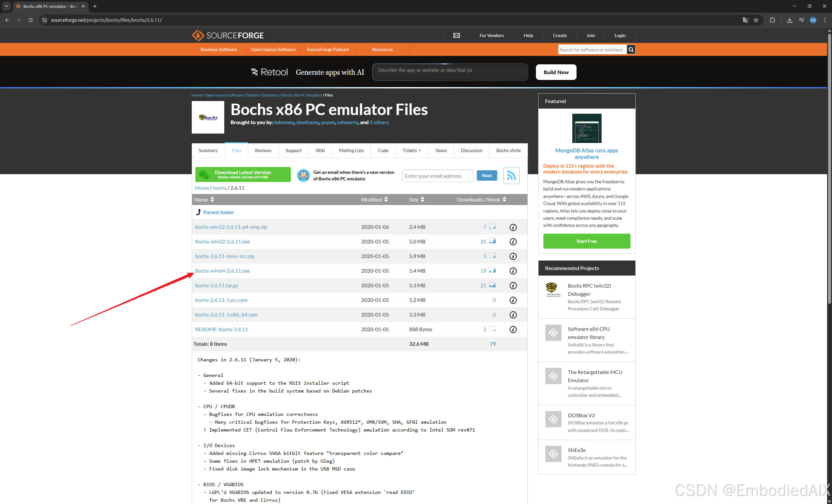This screenshot has width=832, height=504.
Task: Open the browser extensions puzzle icon
Action: pyautogui.click(x=772, y=20)
